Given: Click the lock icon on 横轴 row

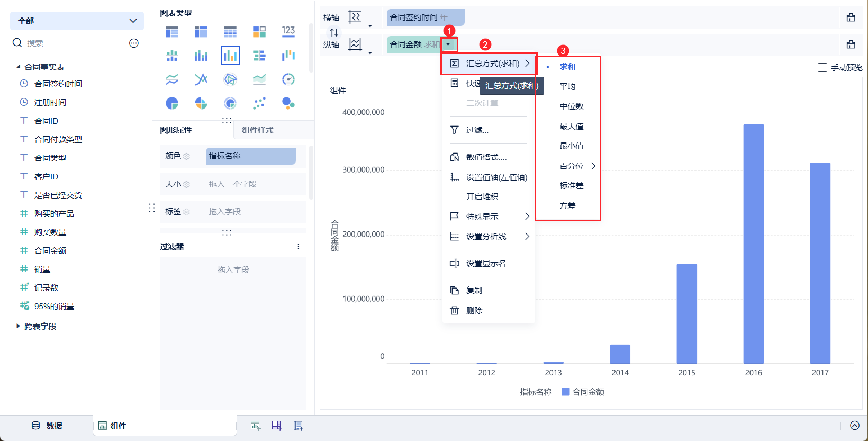Looking at the screenshot, I should [x=851, y=17].
